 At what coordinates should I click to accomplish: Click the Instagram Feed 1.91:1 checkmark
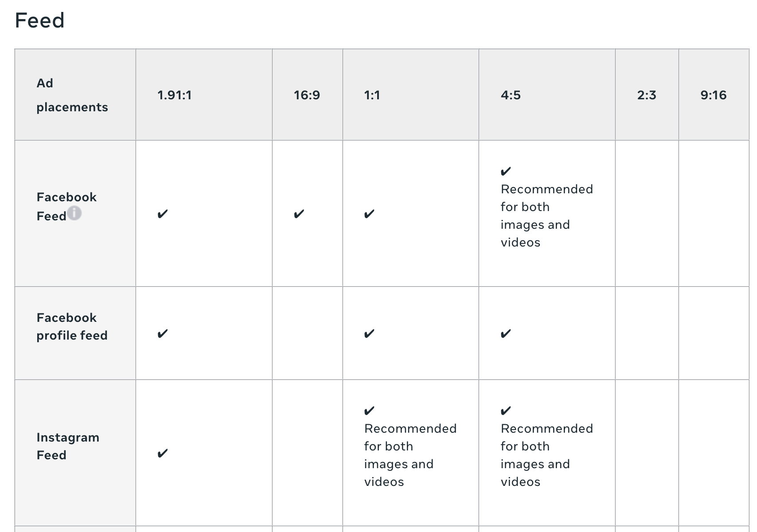point(163,453)
